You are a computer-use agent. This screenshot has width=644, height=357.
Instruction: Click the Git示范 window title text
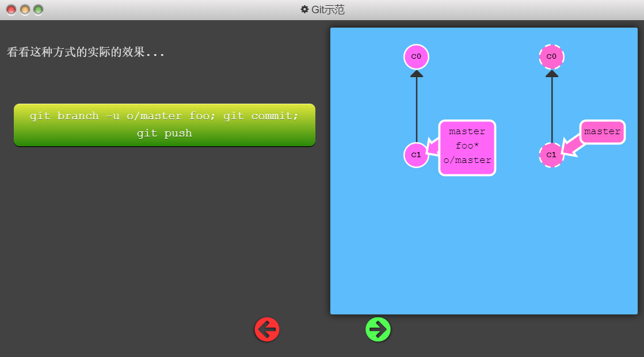pyautogui.click(x=328, y=10)
